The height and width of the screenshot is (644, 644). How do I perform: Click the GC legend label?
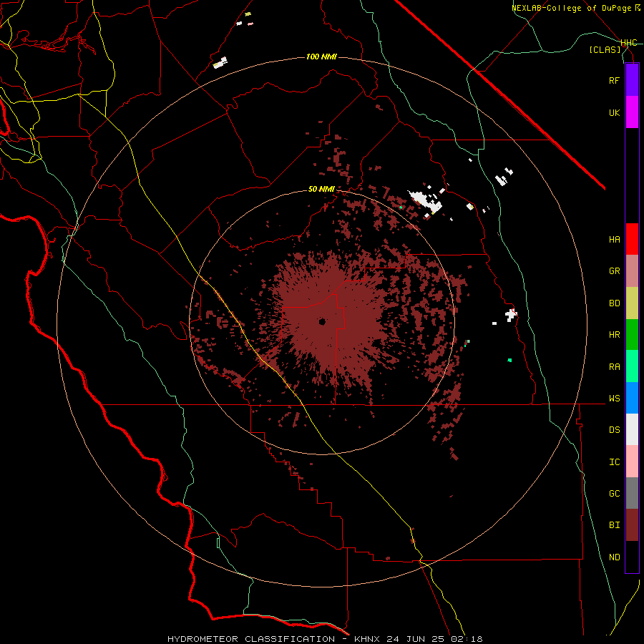614,494
